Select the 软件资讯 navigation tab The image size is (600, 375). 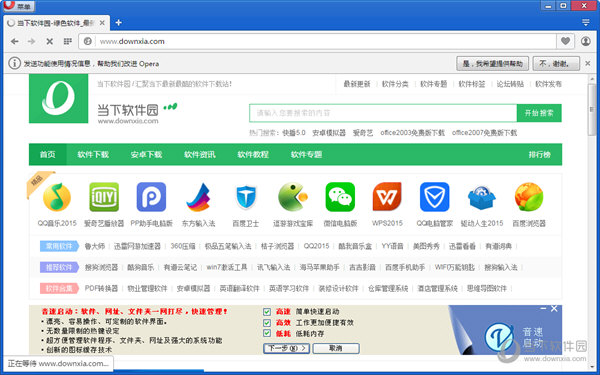click(200, 155)
